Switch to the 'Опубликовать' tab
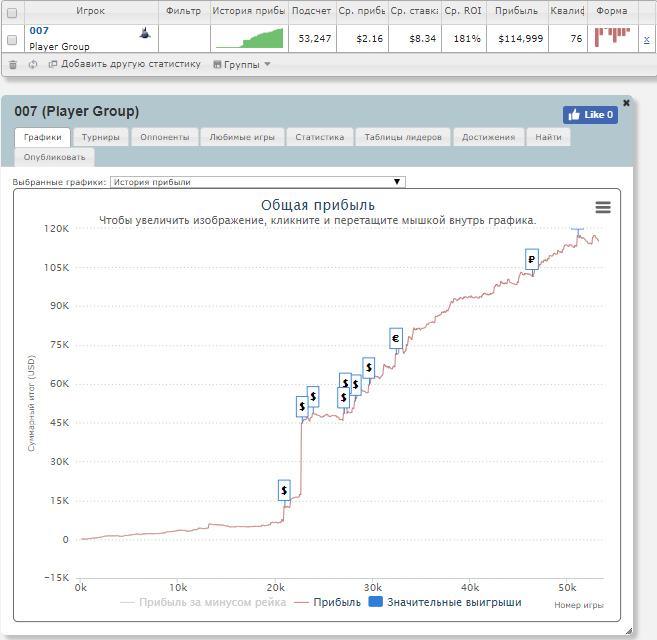Screen dimensions: 657x640 point(54,158)
